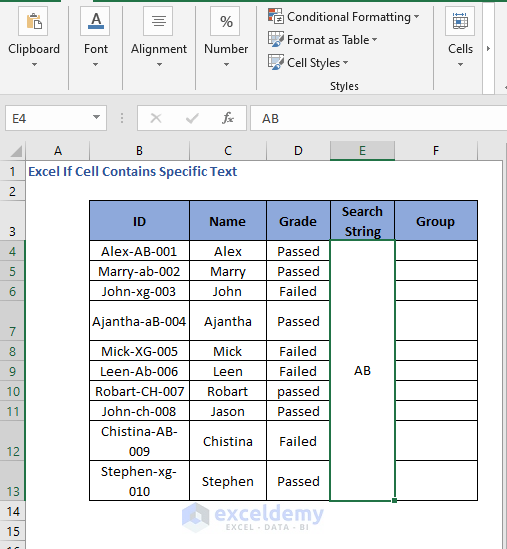507x549 pixels.
Task: Open the Clipboard paste icon group
Action: coord(33,22)
